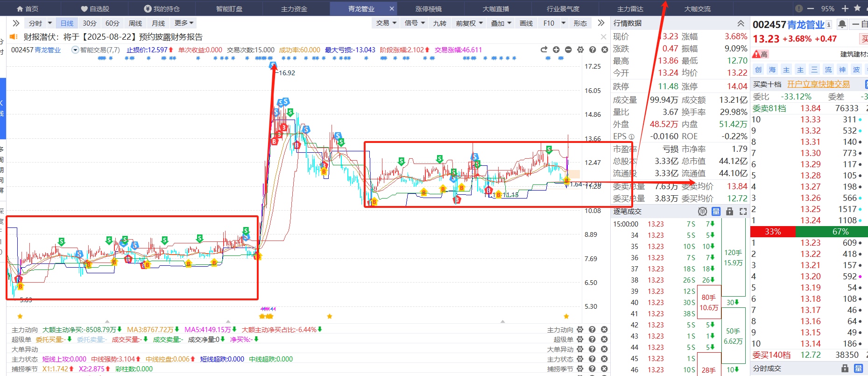The width and height of the screenshot is (868, 376).
Task: Open settings gear for 主力状态 row
Action: pyautogui.click(x=580, y=359)
